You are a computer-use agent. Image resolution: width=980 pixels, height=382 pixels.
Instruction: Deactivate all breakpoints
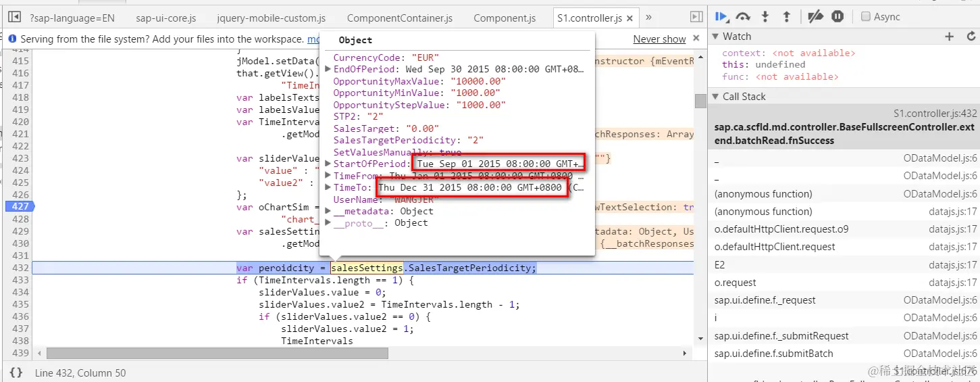pos(816,17)
